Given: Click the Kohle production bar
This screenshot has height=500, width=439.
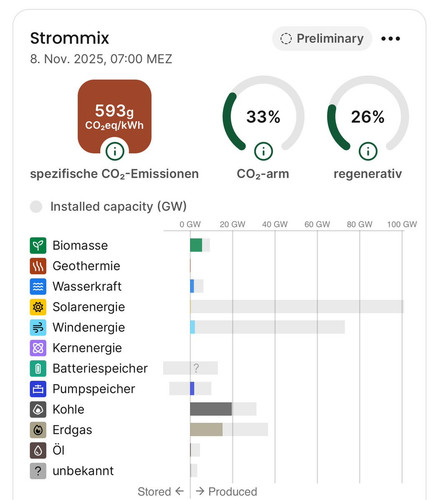Looking at the screenshot, I should pyautogui.click(x=211, y=409).
